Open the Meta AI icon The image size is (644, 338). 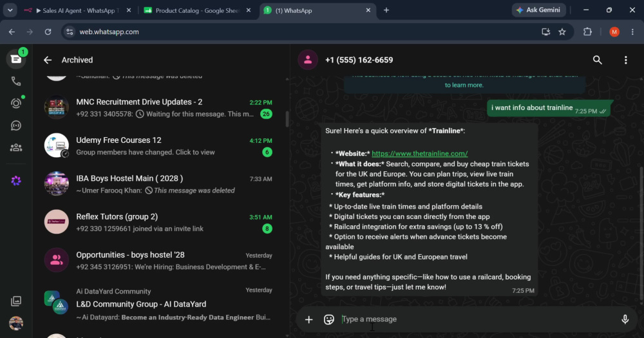click(x=16, y=181)
